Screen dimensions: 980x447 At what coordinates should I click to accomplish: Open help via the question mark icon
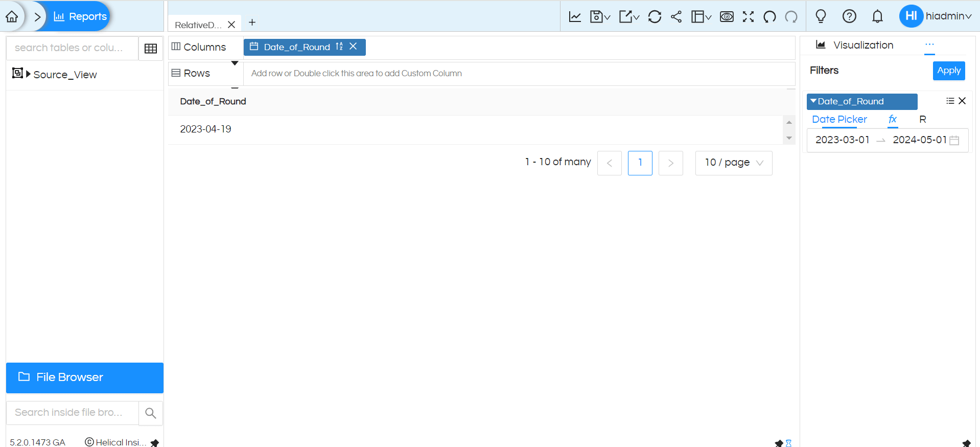coord(849,16)
